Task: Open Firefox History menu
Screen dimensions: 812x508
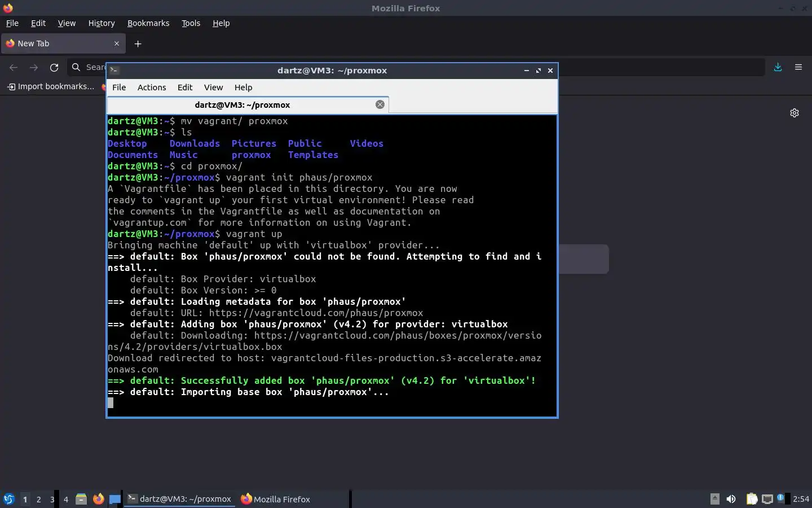Action: (x=101, y=23)
